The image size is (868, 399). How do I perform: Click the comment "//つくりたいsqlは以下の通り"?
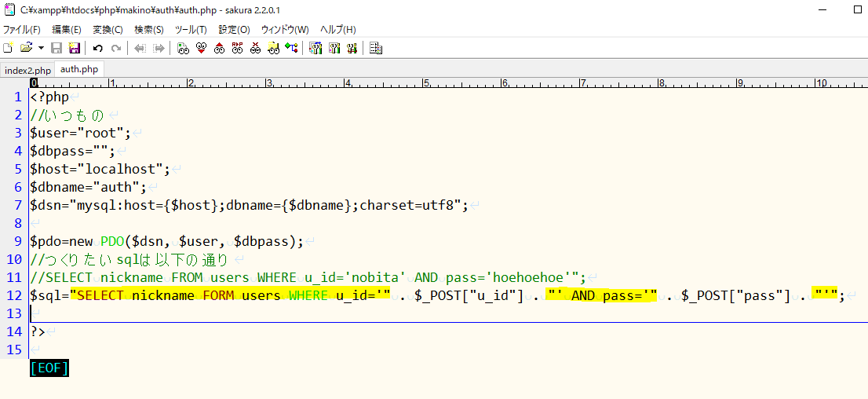coord(129,259)
